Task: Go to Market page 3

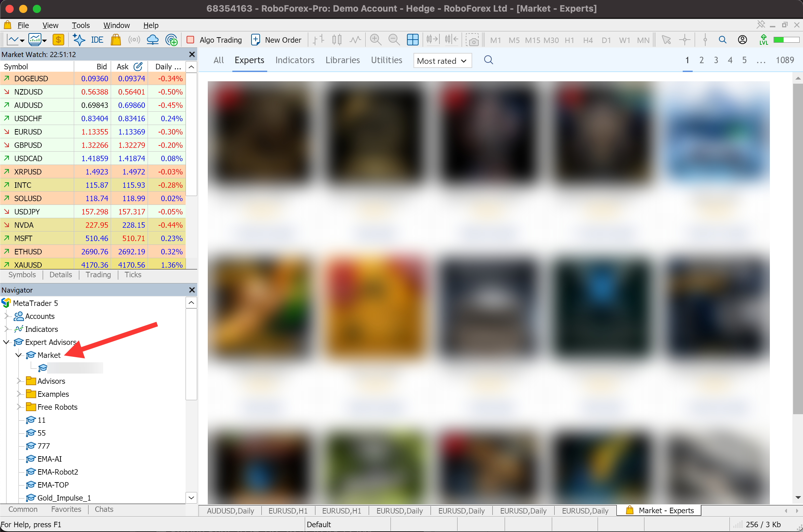Action: 716,60
